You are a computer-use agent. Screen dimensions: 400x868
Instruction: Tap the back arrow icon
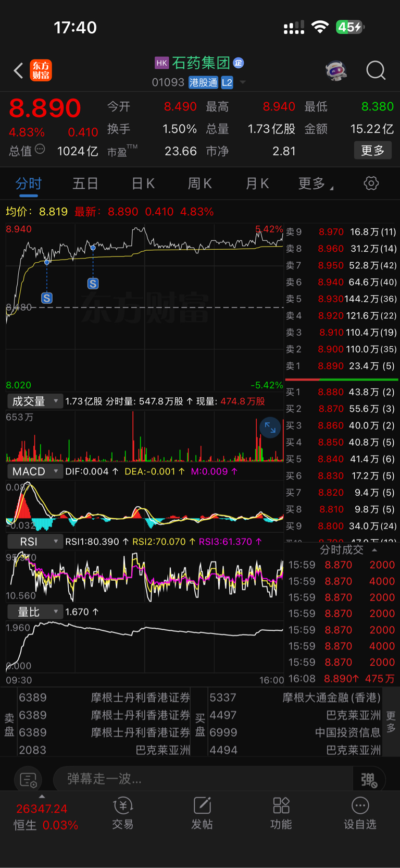(x=19, y=70)
